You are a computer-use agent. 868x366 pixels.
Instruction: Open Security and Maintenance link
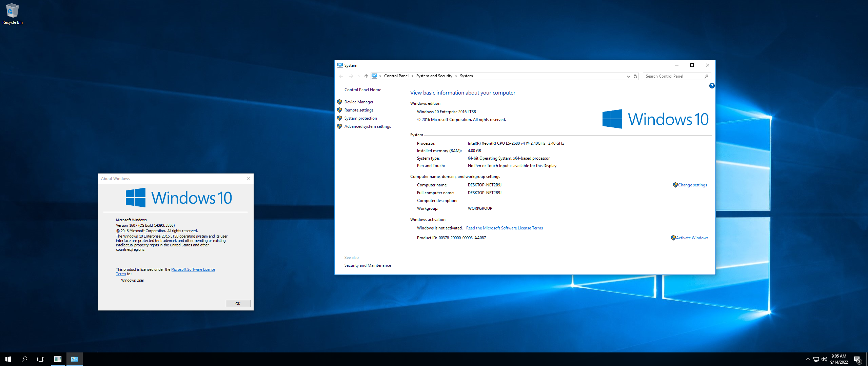[x=368, y=265]
